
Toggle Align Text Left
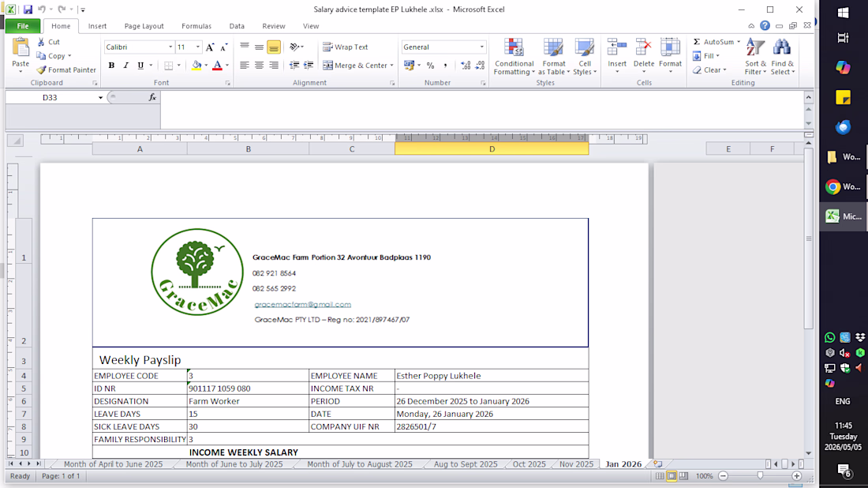245,66
